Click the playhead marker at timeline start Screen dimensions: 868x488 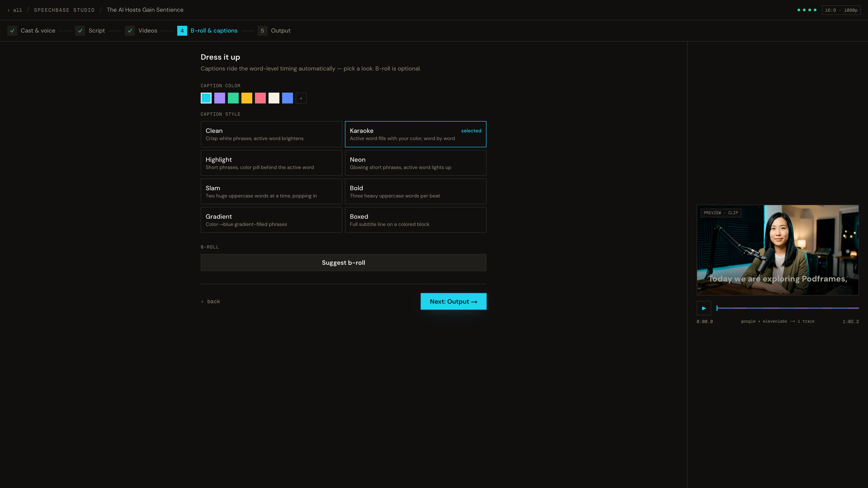[x=717, y=308]
